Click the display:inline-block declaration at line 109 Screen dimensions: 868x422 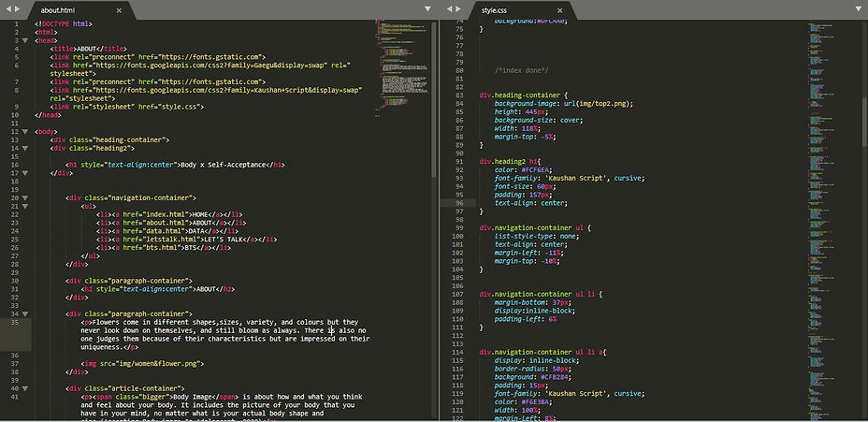pyautogui.click(x=535, y=311)
